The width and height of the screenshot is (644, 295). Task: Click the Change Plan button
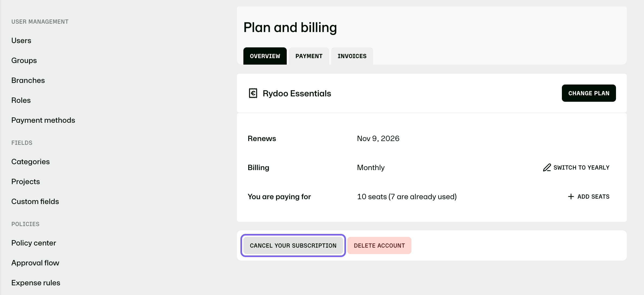589,93
